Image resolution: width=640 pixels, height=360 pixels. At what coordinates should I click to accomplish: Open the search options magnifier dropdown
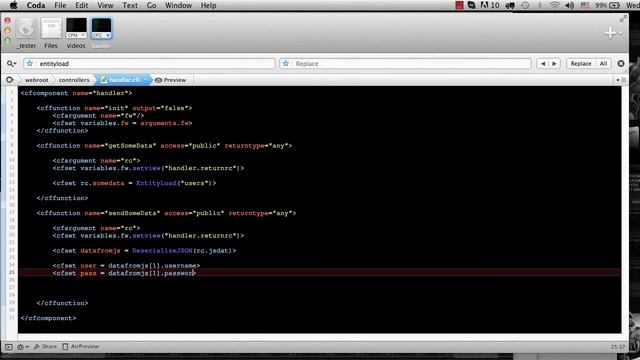[11, 64]
